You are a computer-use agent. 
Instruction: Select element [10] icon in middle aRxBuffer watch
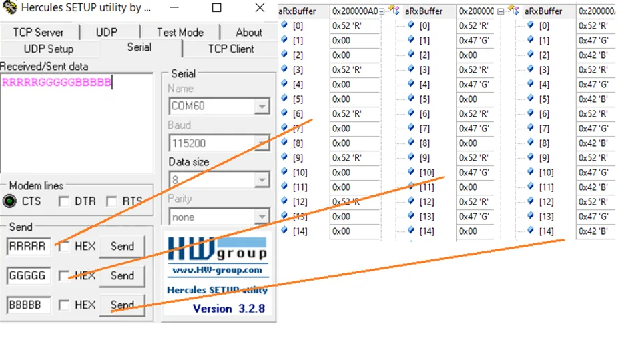point(411,171)
